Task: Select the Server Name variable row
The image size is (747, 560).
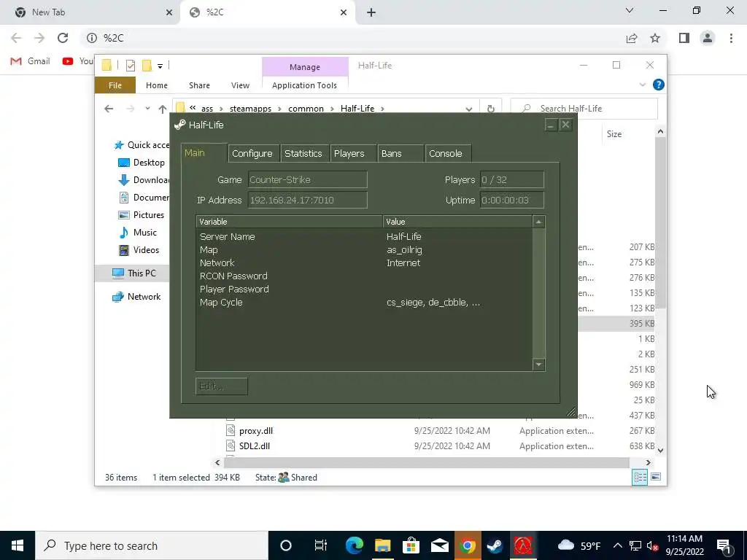Action: point(364,237)
